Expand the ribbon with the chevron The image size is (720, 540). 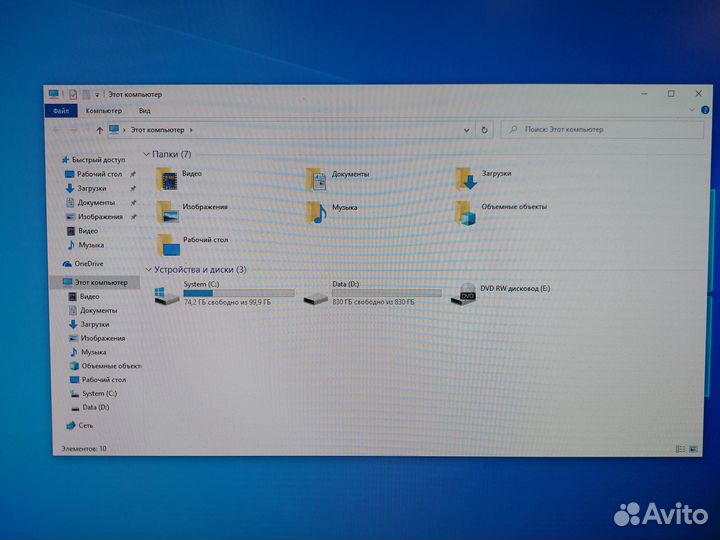(x=692, y=110)
